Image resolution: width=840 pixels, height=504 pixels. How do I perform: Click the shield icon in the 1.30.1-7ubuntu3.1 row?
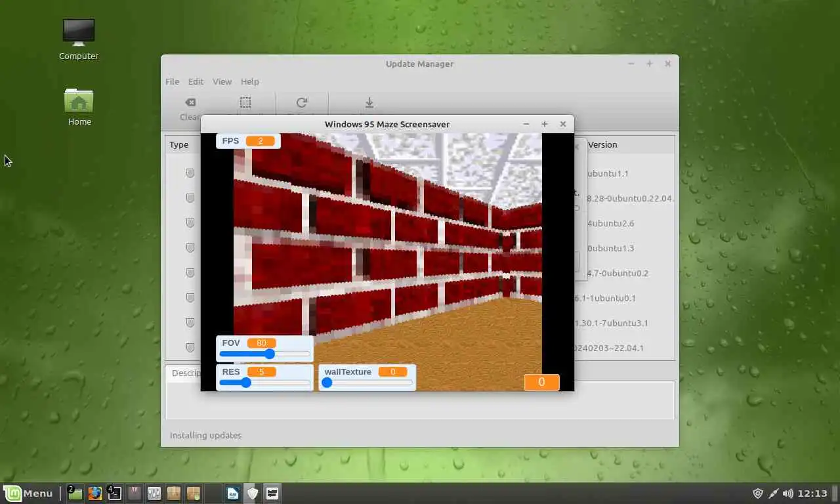[190, 323]
